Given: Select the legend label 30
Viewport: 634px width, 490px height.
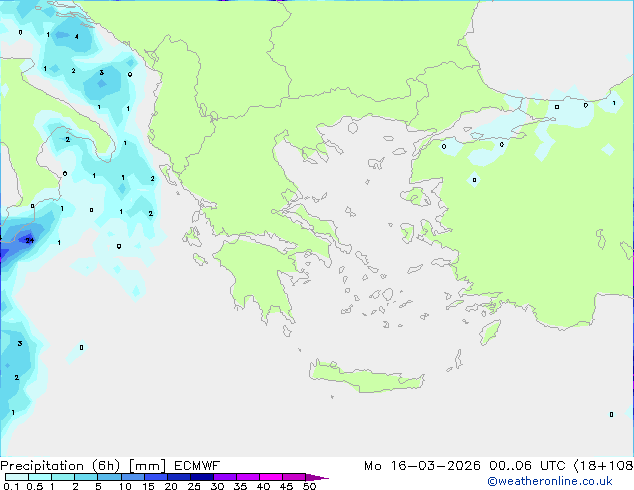Looking at the screenshot, I should [217, 486].
